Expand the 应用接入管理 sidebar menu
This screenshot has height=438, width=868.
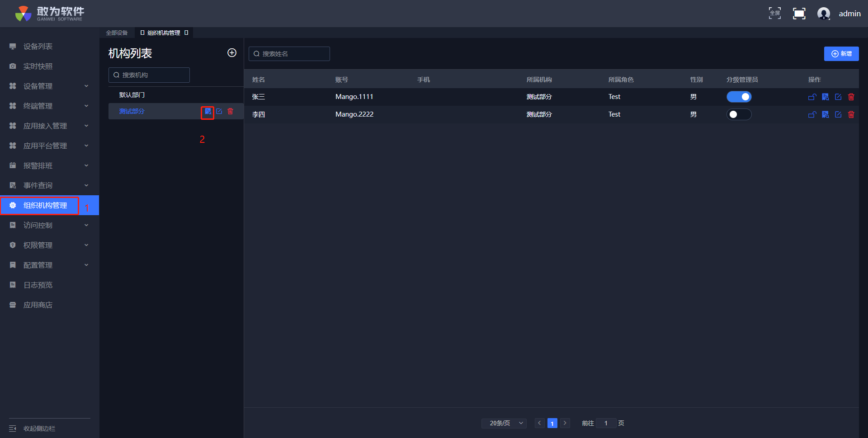[50, 126]
